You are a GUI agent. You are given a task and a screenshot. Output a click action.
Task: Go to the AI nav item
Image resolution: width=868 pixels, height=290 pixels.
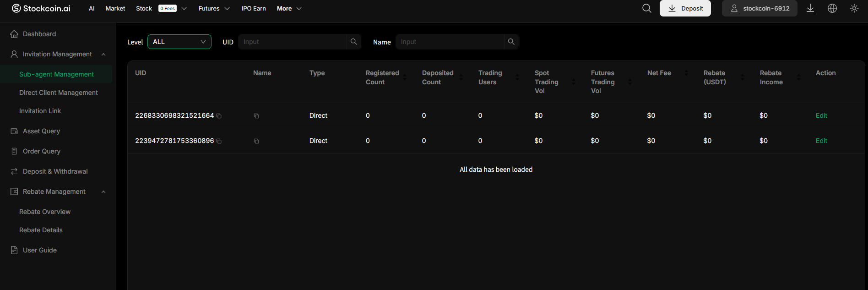92,8
